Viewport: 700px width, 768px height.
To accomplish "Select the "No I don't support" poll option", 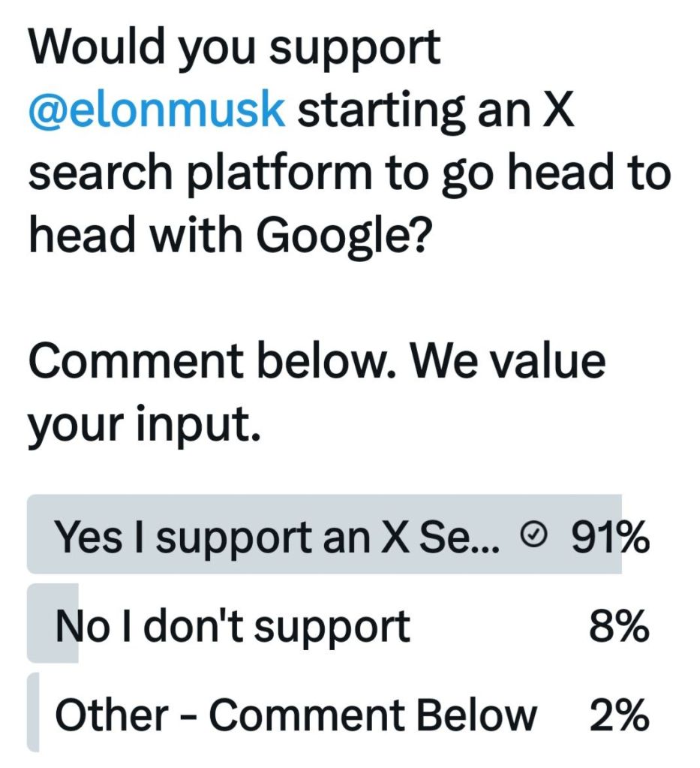I will [233, 625].
